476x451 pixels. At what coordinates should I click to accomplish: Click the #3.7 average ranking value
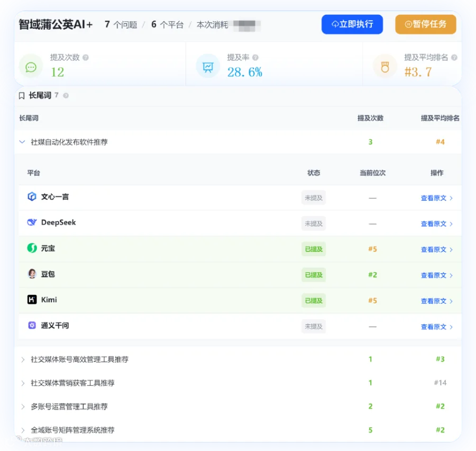coord(418,73)
